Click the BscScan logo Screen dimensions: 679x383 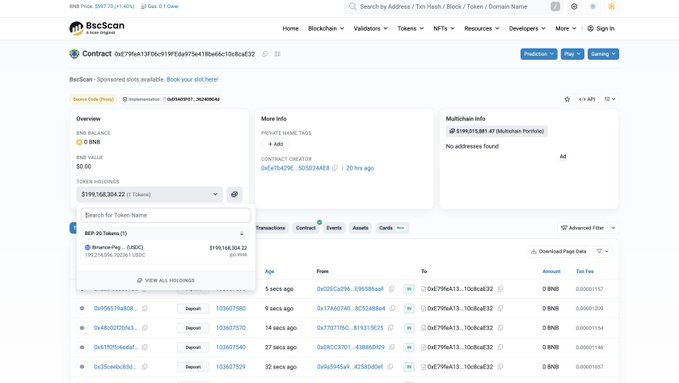97,28
